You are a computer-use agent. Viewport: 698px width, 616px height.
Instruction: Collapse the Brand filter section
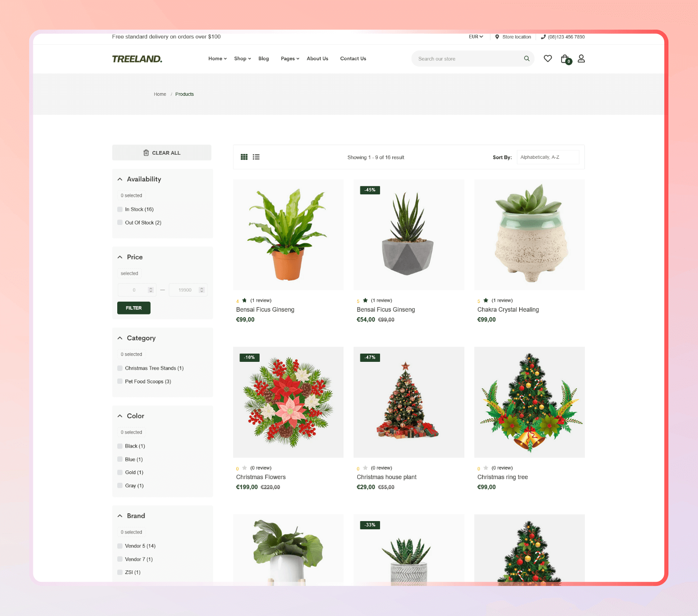120,516
